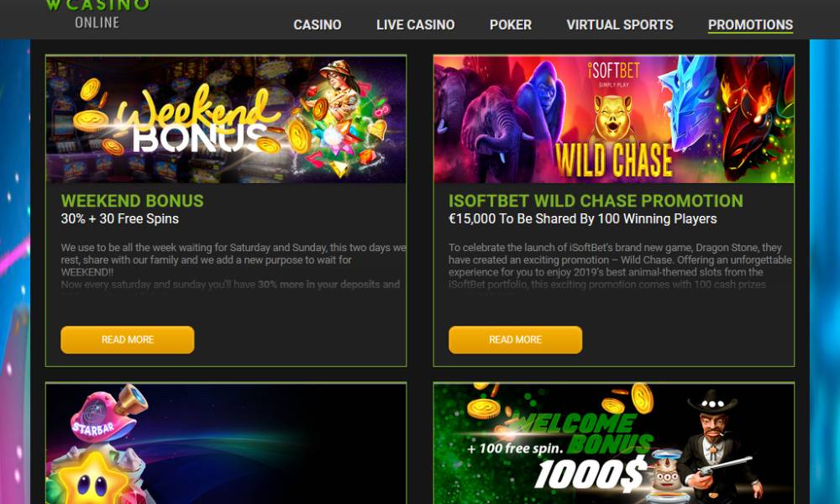
Task: Select the Promotions tab
Action: point(750,24)
